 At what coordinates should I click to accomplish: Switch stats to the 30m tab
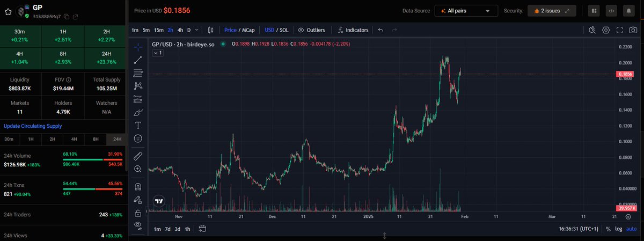coord(9,139)
